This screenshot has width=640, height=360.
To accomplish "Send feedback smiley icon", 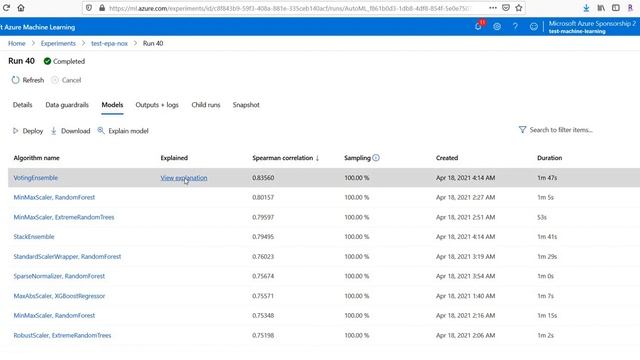I will click(x=533, y=27).
